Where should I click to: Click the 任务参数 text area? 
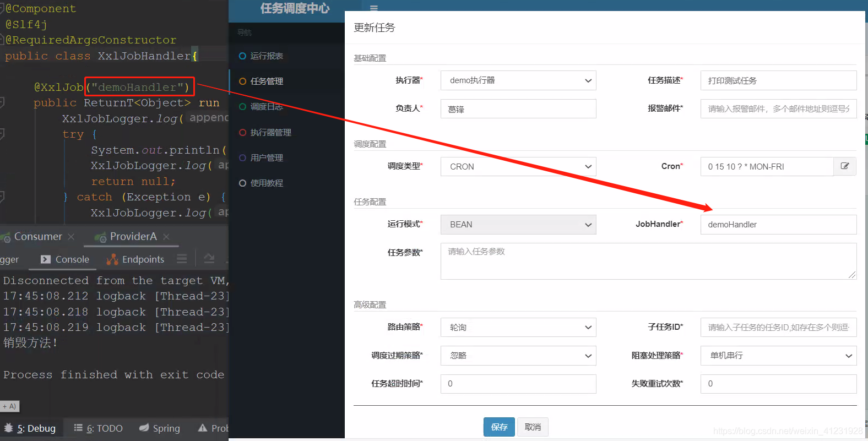pos(648,261)
